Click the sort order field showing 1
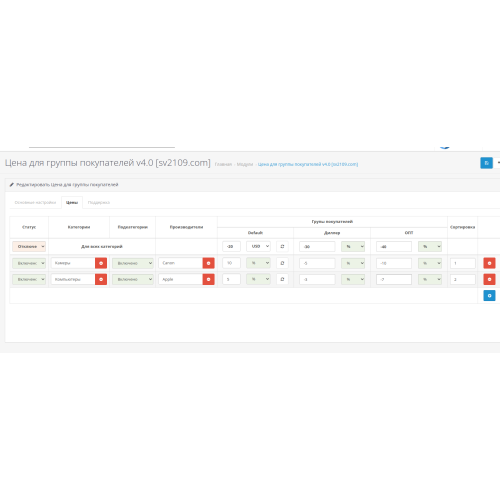Image resolution: width=500 pixels, height=500 pixels. point(463,263)
